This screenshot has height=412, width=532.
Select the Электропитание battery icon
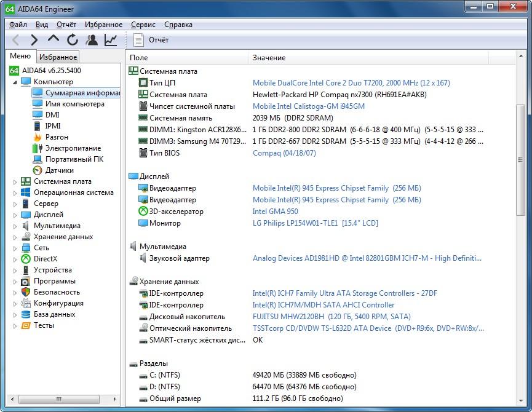coord(38,148)
